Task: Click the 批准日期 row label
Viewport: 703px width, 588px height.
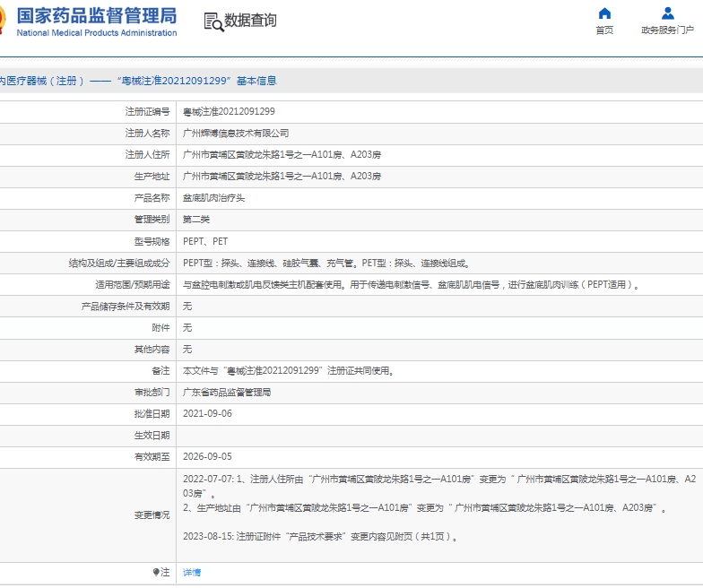Action: [x=152, y=413]
